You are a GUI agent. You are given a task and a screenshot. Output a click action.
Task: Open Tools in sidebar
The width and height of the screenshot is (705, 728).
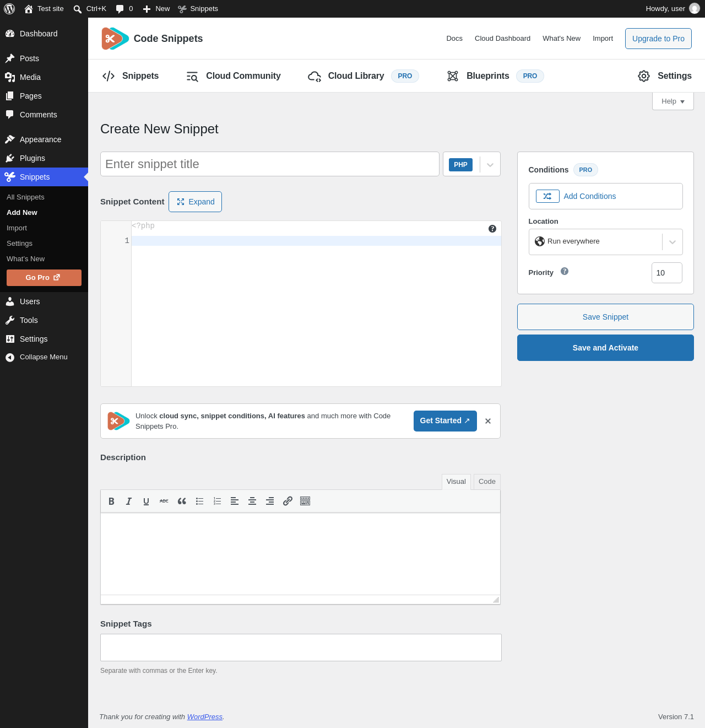pyautogui.click(x=44, y=320)
